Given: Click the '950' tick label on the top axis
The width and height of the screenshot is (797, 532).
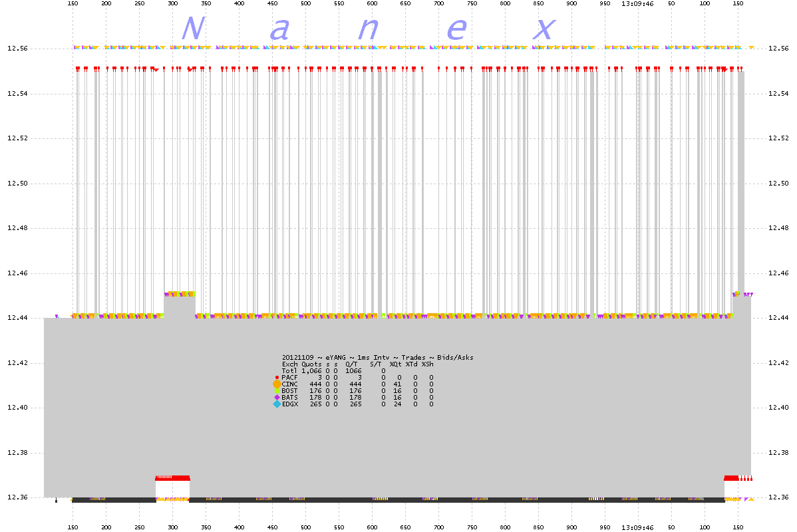Looking at the screenshot, I should coord(605,3).
